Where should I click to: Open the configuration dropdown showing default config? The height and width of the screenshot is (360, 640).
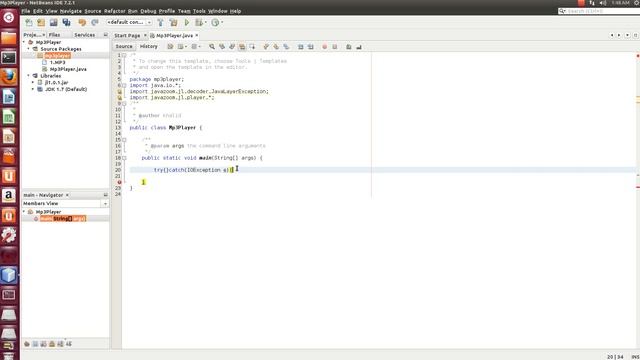pyautogui.click(x=129, y=22)
